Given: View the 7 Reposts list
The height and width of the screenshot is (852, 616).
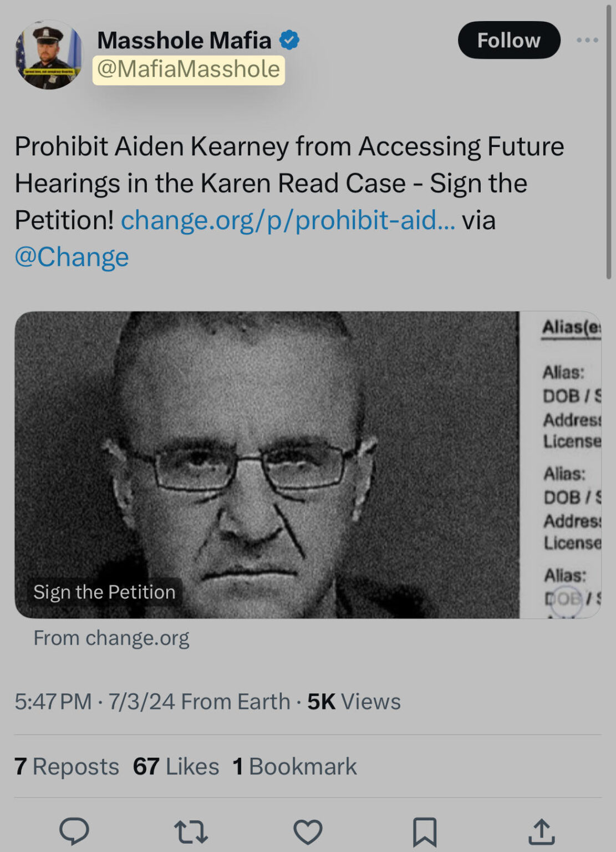Looking at the screenshot, I should pyautogui.click(x=67, y=767).
